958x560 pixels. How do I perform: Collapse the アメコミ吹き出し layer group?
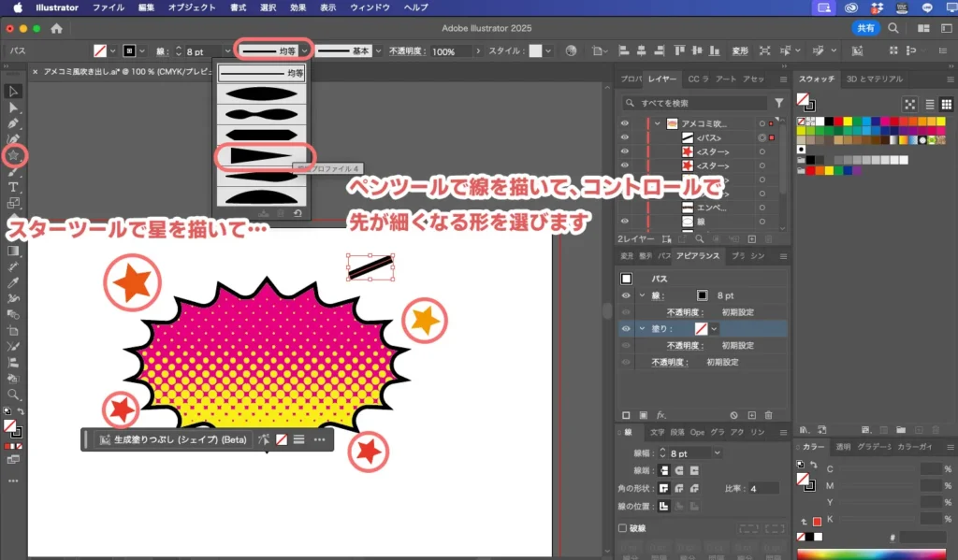(658, 123)
